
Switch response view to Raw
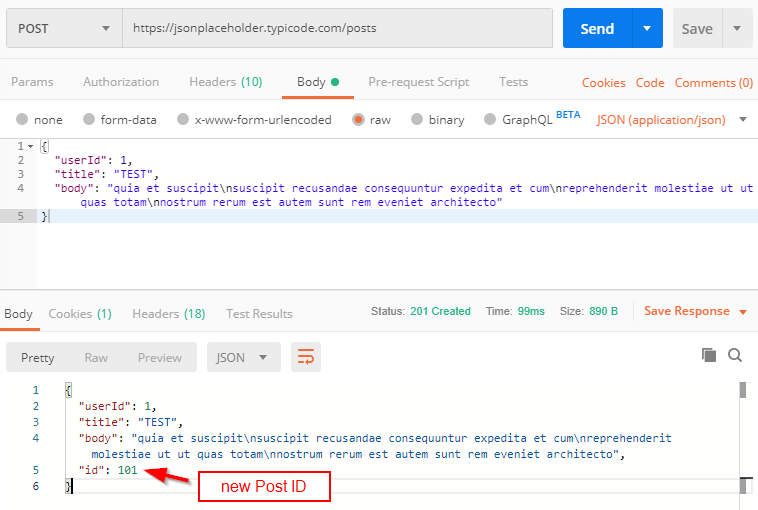(96, 358)
